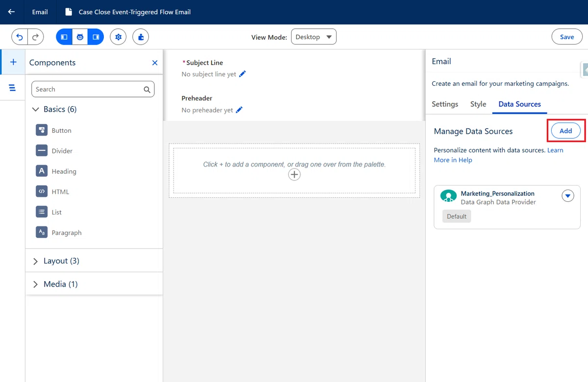Add a new data source
588x382 pixels.
click(566, 131)
